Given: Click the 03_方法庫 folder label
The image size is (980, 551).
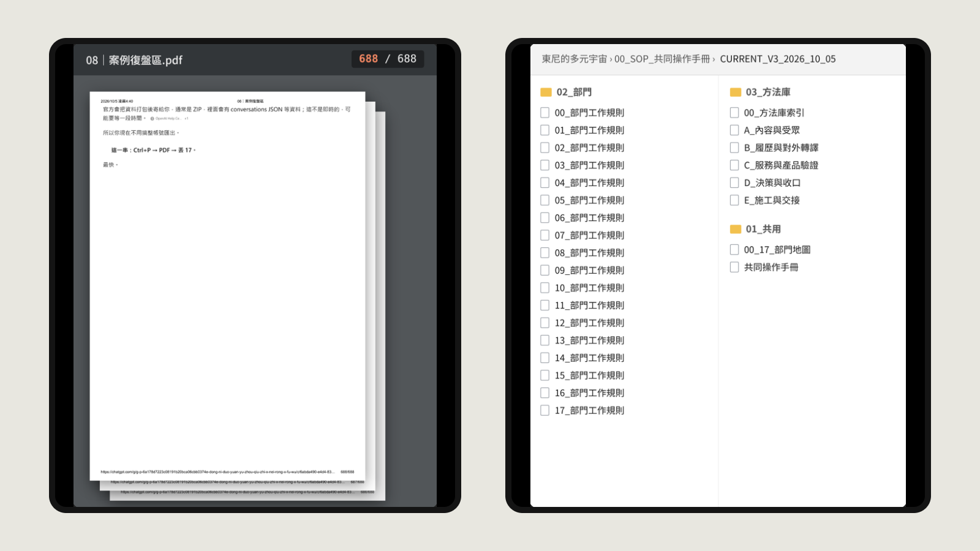Looking at the screenshot, I should pyautogui.click(x=768, y=92).
